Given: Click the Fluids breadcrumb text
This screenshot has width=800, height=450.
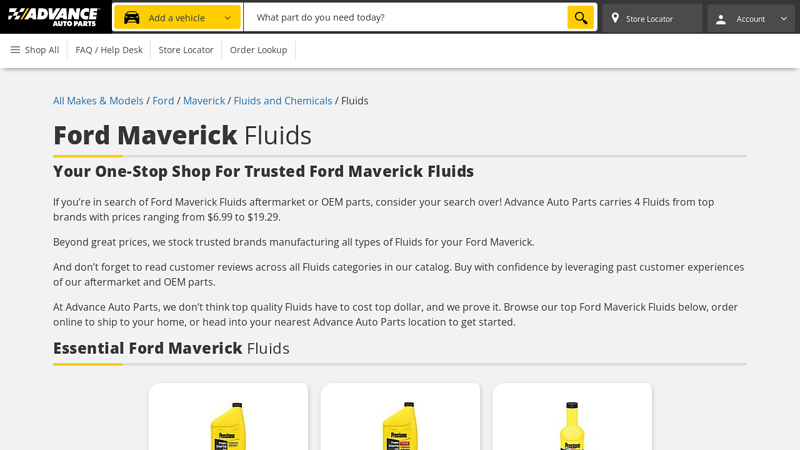Looking at the screenshot, I should [355, 101].
